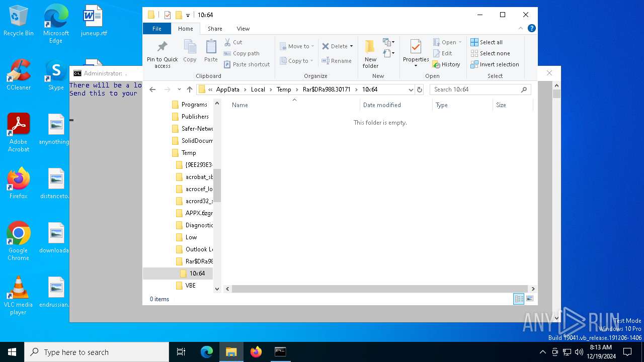Sort by the Type column
The width and height of the screenshot is (644, 362).
tap(462, 105)
